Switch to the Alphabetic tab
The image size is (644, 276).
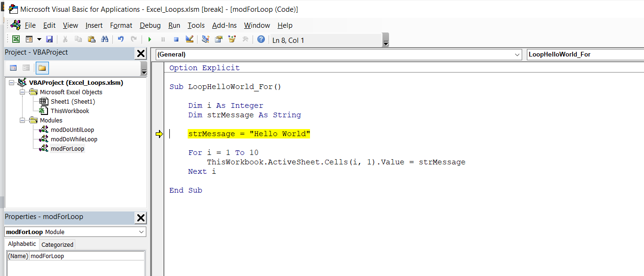(x=22, y=244)
